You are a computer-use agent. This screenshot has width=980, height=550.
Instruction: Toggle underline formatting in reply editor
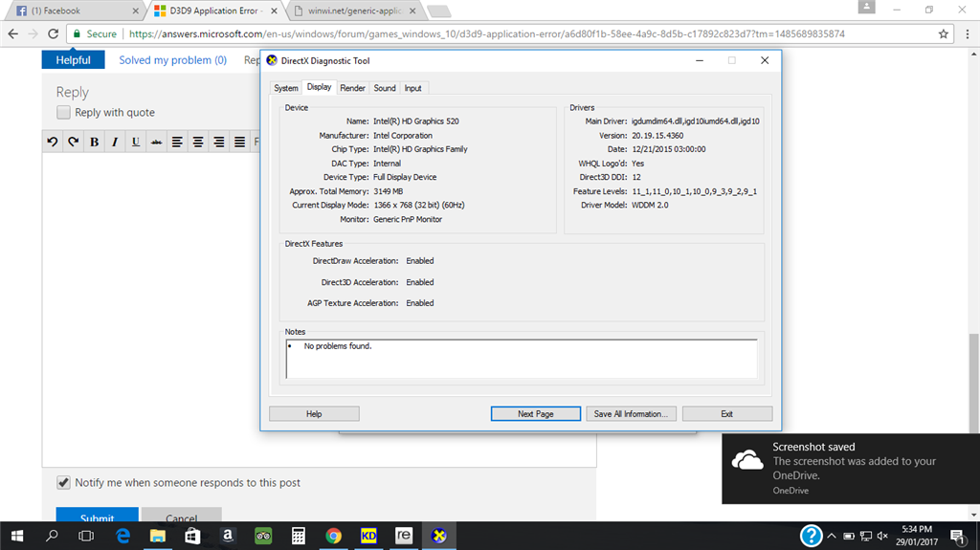coord(136,142)
